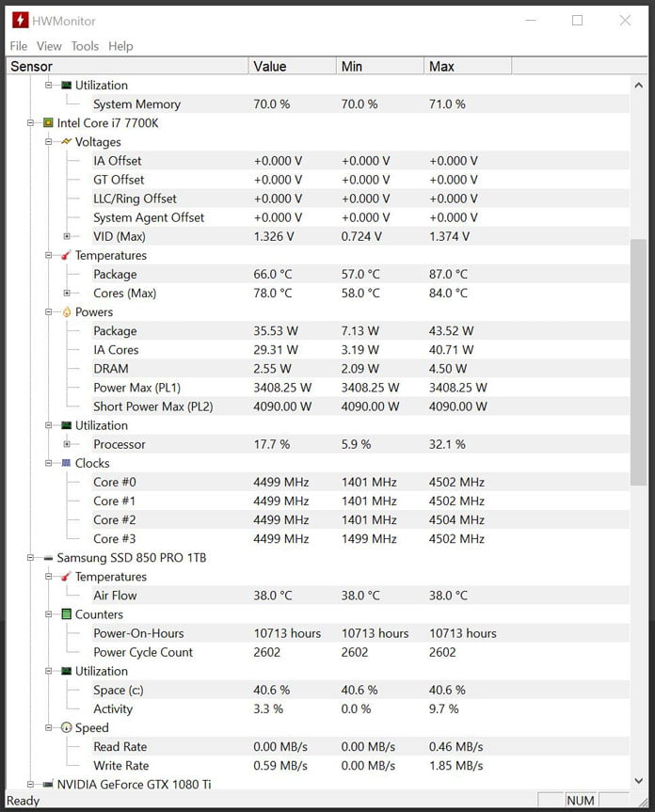Click the Samsung SSD 850 PRO drive icon
This screenshot has height=812, width=655.
[x=48, y=558]
